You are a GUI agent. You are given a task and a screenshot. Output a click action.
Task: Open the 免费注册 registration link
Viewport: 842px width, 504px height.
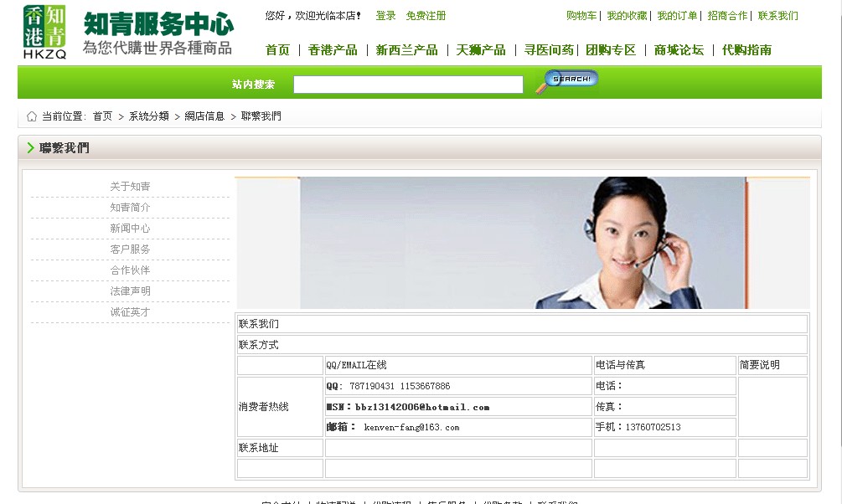[x=426, y=15]
